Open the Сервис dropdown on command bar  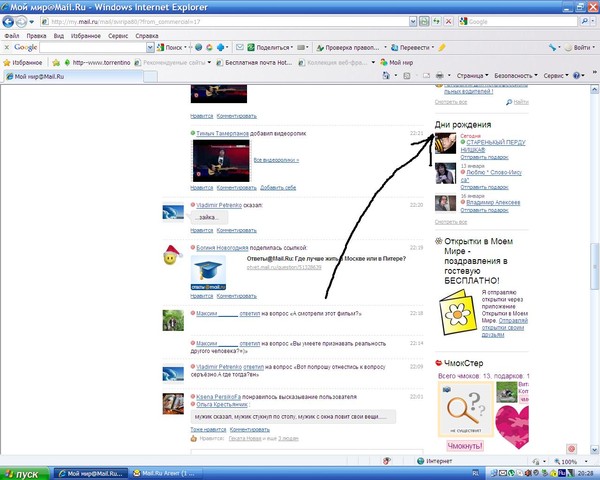point(556,76)
